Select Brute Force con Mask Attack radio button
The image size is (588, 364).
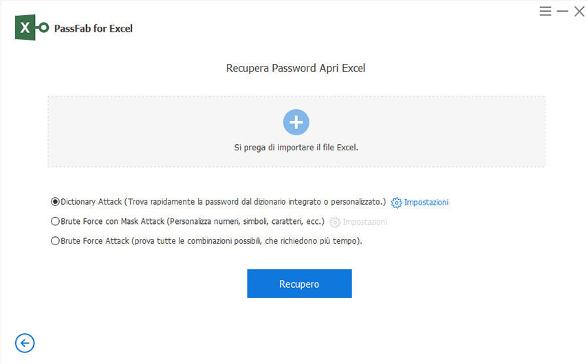tap(55, 221)
